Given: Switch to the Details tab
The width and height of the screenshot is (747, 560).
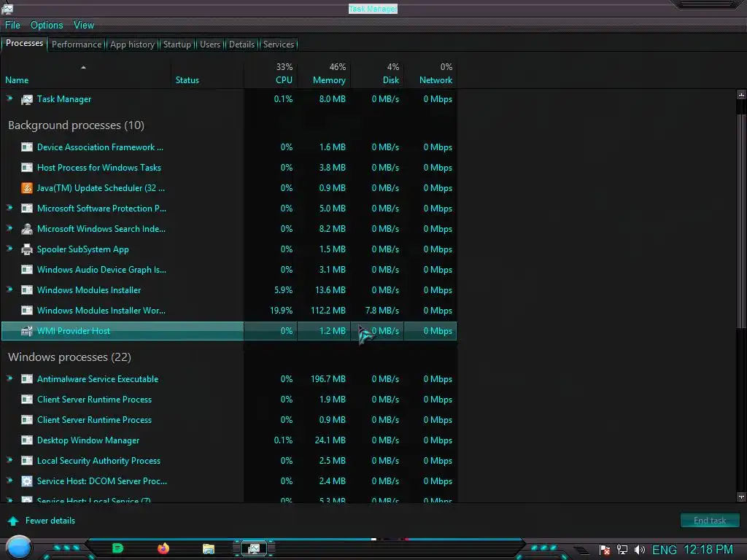Looking at the screenshot, I should pyautogui.click(x=242, y=44).
